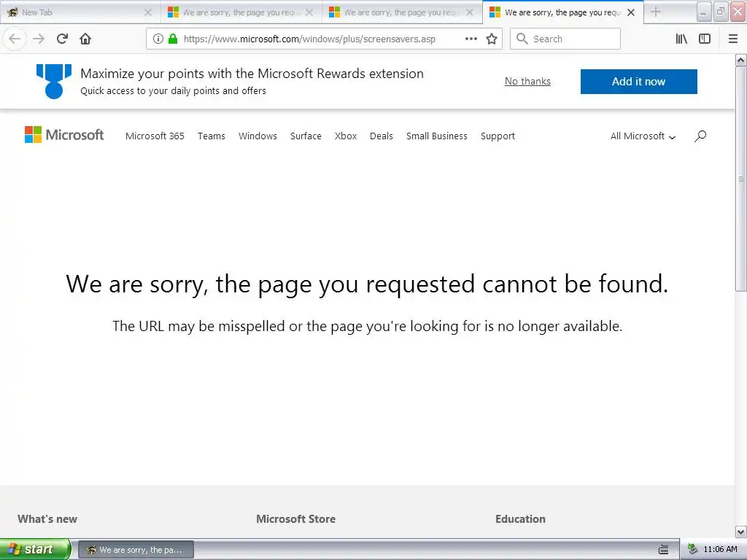
Task: Click the network tray icon near clock
Action: (x=692, y=550)
